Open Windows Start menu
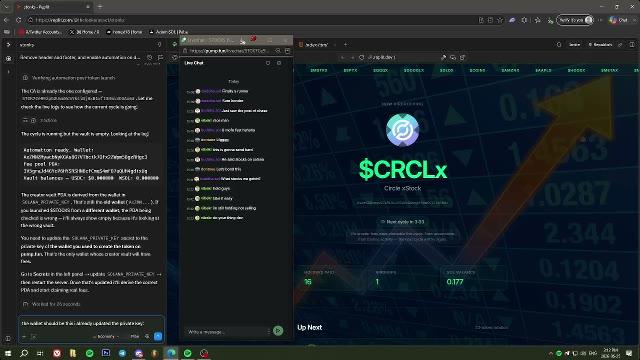640x360 pixels. [x=8, y=353]
